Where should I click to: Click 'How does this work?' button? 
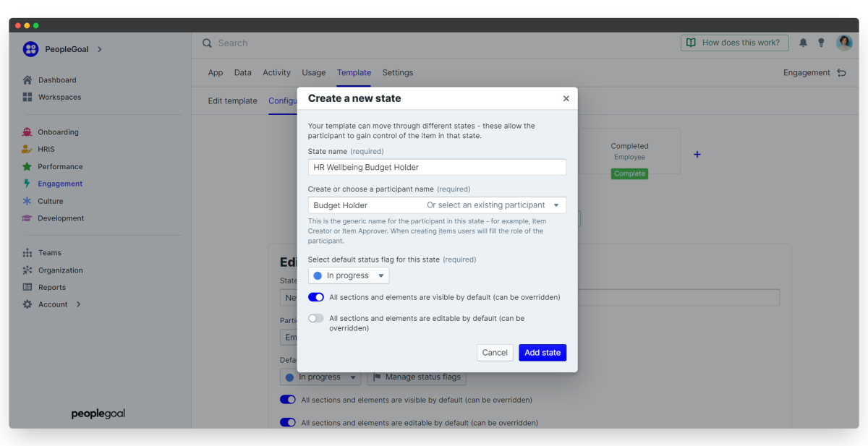(x=734, y=43)
